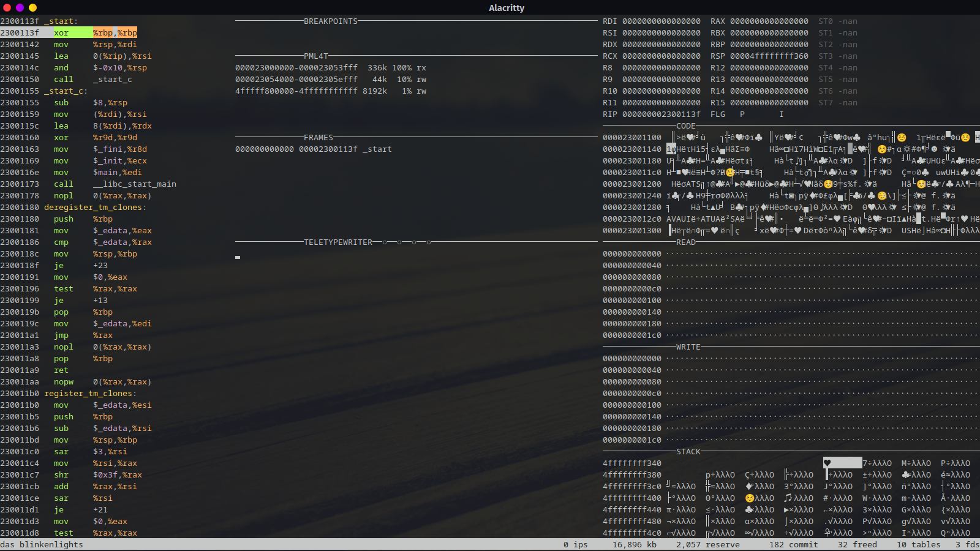
Task: Select the ret instruction at 230011a9
Action: tap(34, 370)
